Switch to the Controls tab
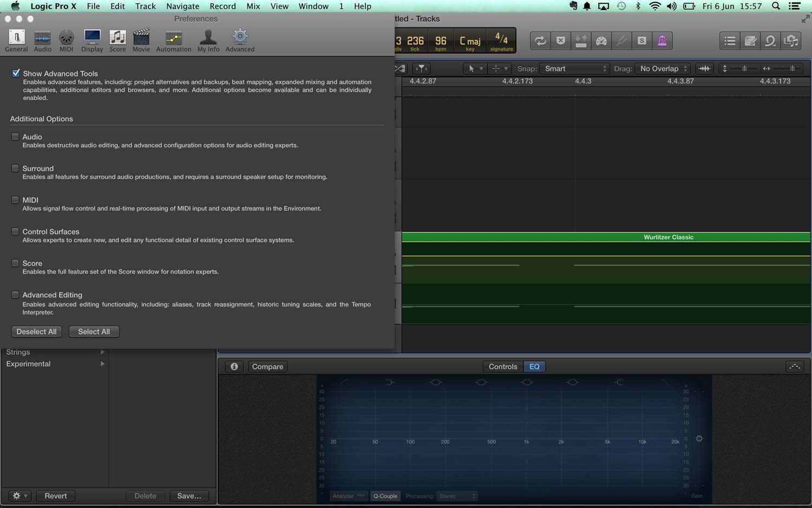Screen dimensions: 812x508 [503, 367]
